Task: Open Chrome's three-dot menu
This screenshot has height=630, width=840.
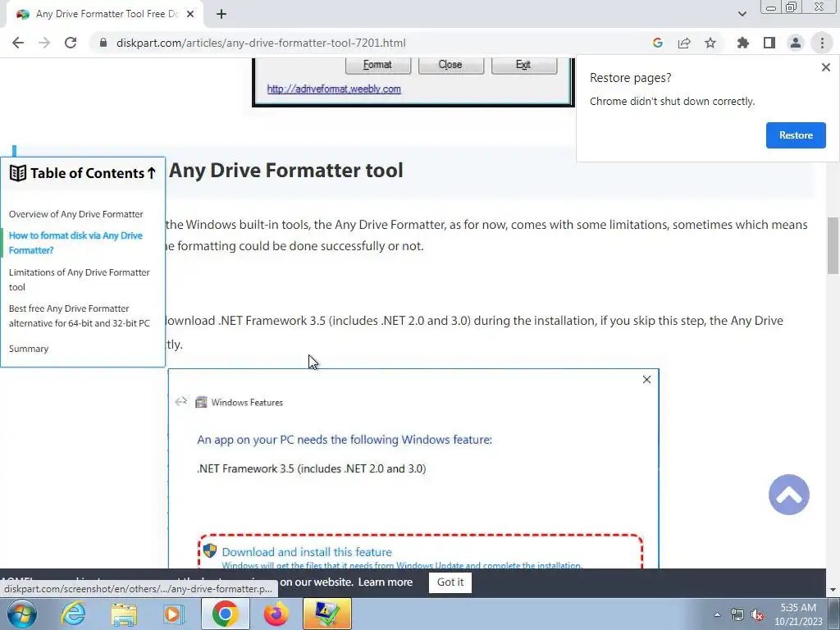Action: click(822, 43)
